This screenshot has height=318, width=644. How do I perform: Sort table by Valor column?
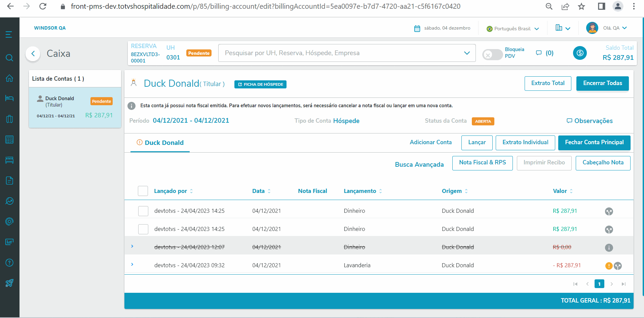pyautogui.click(x=563, y=191)
